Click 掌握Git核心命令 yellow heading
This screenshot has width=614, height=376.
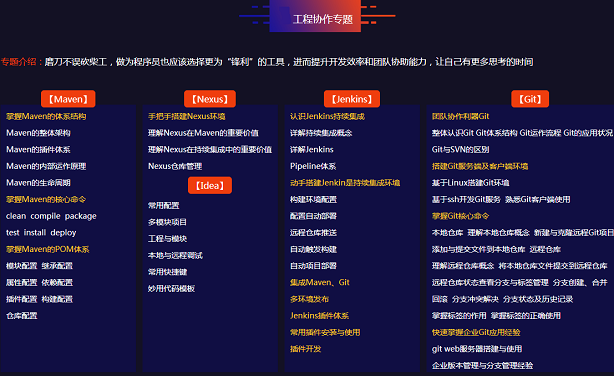click(x=460, y=216)
